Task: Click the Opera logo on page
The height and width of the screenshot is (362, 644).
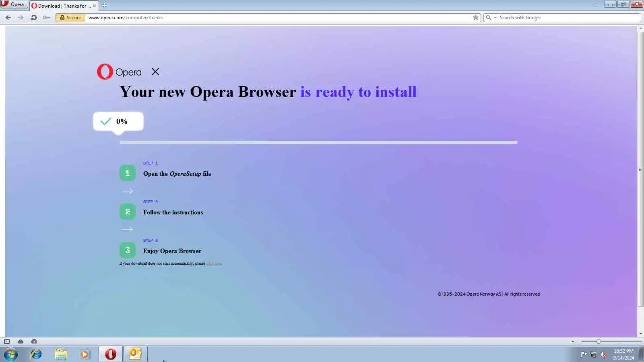Action: (119, 72)
